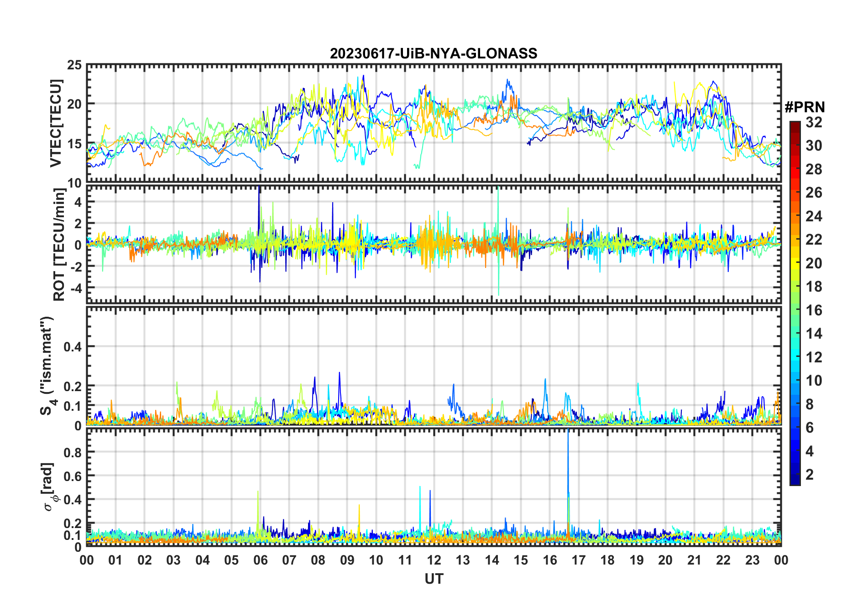Click the UT axis hour label "11"
The height and width of the screenshot is (607, 868).
click(405, 560)
